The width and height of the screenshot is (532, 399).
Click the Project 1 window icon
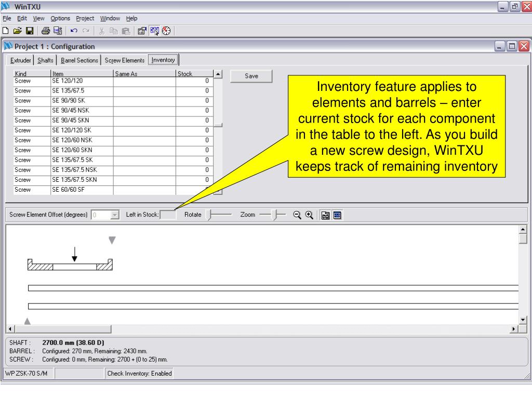pyautogui.click(x=8, y=46)
